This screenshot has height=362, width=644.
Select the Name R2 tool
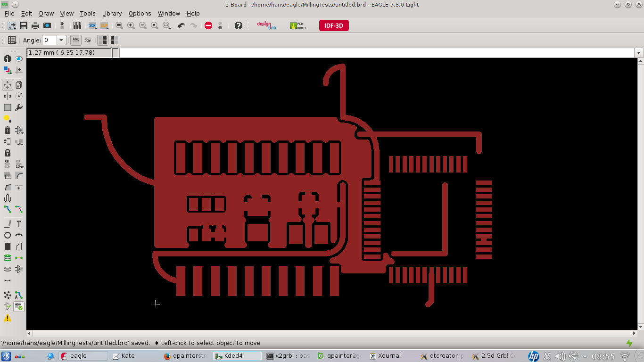point(8,164)
